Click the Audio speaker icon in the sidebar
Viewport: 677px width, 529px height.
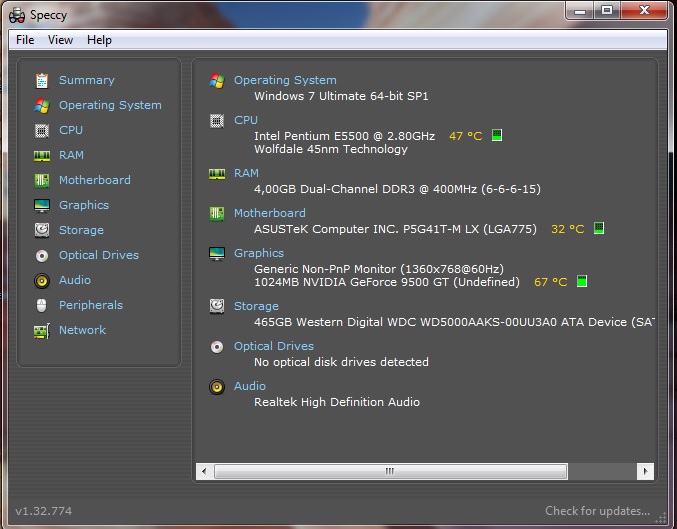[x=42, y=281]
